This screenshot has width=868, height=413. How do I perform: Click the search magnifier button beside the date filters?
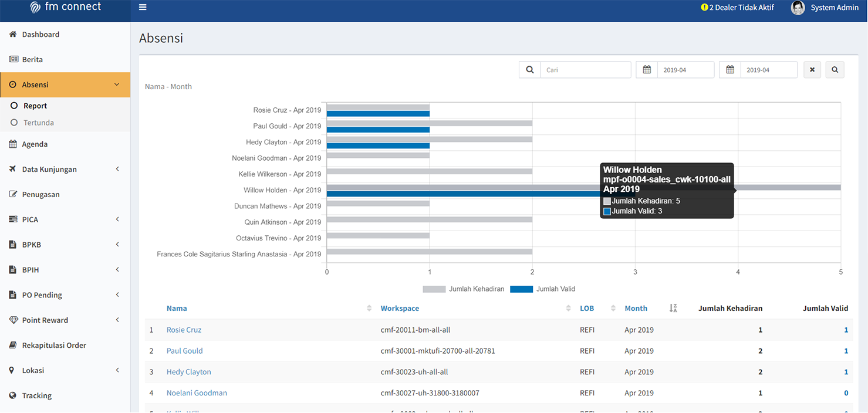pos(835,70)
